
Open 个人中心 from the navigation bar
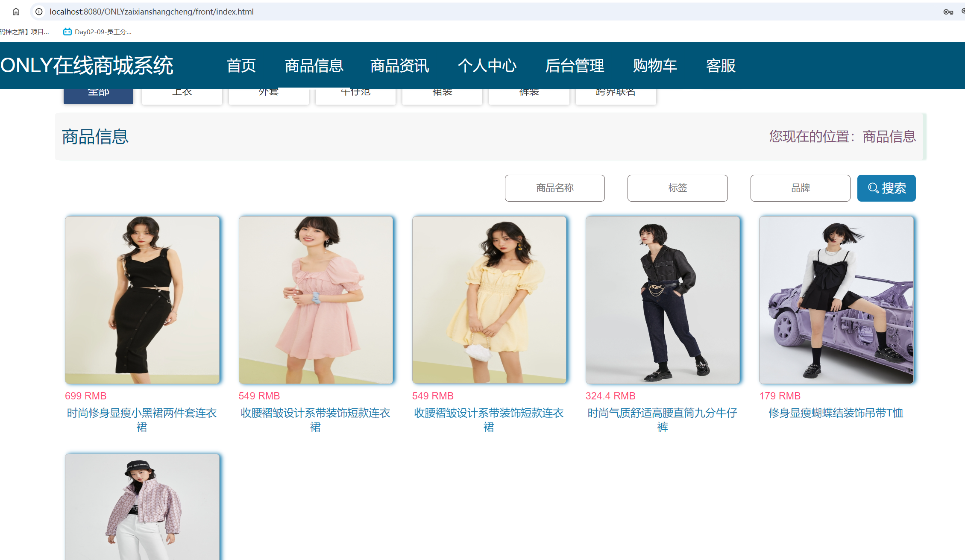tap(487, 66)
